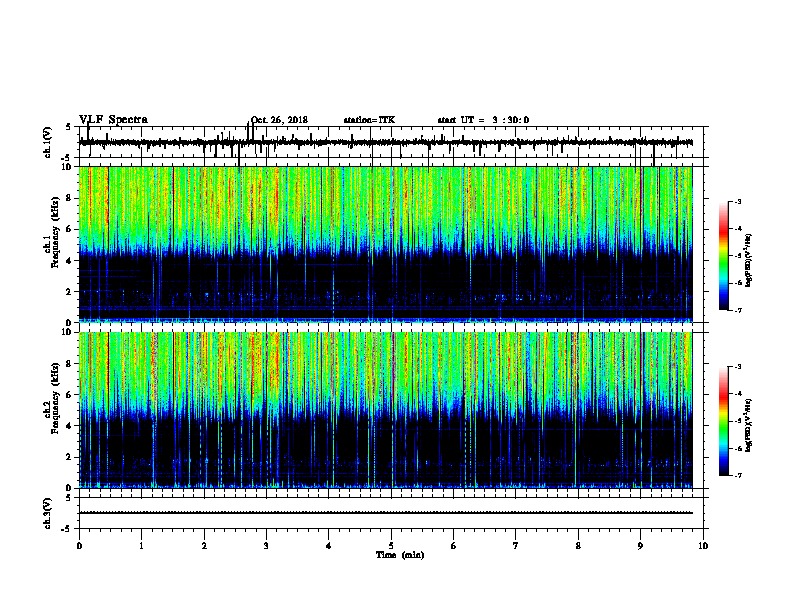This screenshot has width=792, height=612.
Task: Click the x-axis tick label '5'
Action: click(x=391, y=546)
